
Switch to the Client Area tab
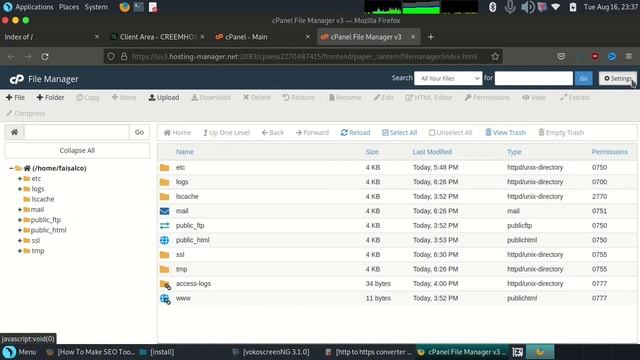[158, 37]
